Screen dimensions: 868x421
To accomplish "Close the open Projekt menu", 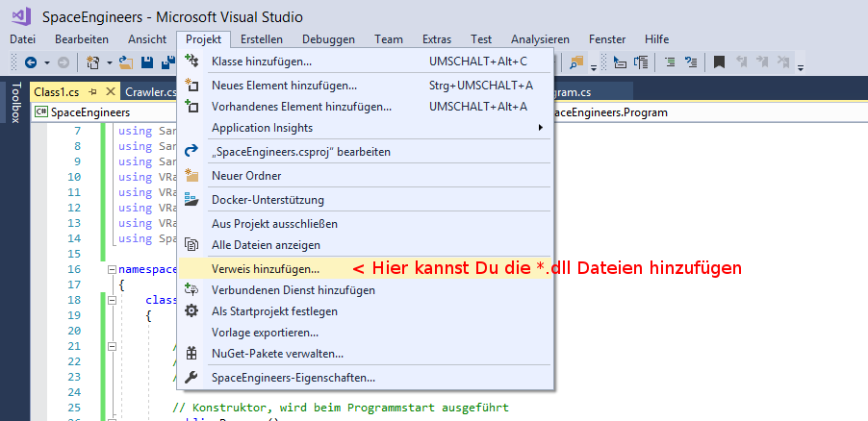I will 204,39.
